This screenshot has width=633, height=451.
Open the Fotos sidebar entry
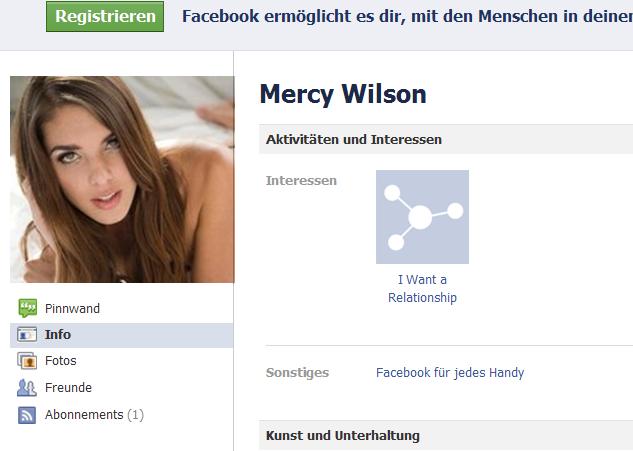point(61,361)
